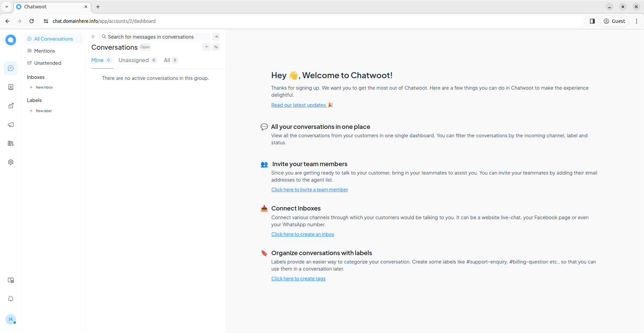Go forward in browser
The height and width of the screenshot is (333, 644).
(19, 21)
